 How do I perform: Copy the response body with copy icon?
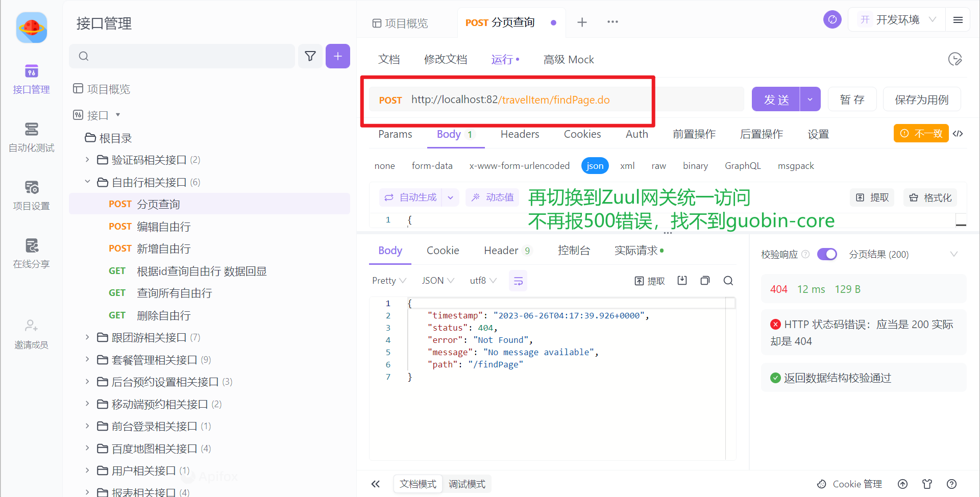[x=705, y=281]
